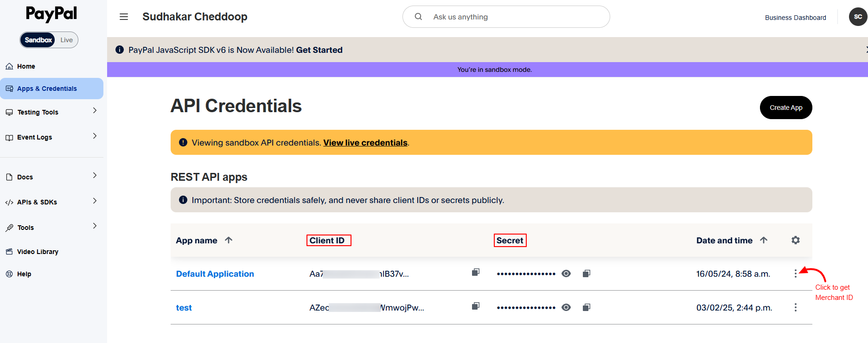Screen dimensions: 868x343
Task: Copy the Default Application client ID
Action: click(475, 273)
